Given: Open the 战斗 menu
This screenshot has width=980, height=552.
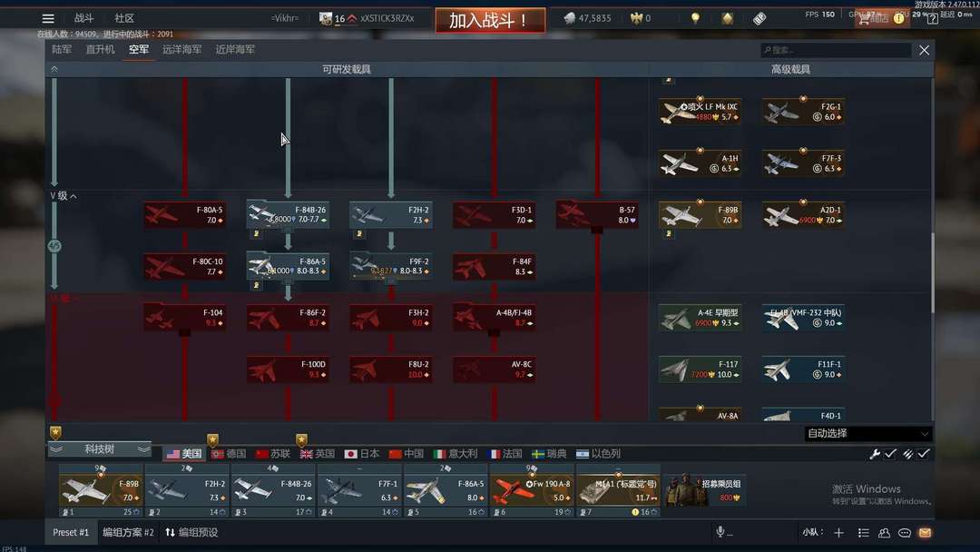Looking at the screenshot, I should pos(83,18).
